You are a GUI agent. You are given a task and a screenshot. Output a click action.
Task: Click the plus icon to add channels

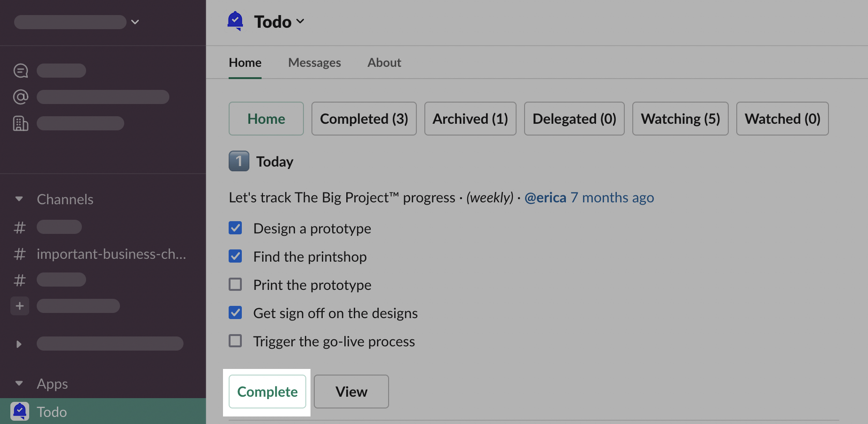[x=20, y=306]
